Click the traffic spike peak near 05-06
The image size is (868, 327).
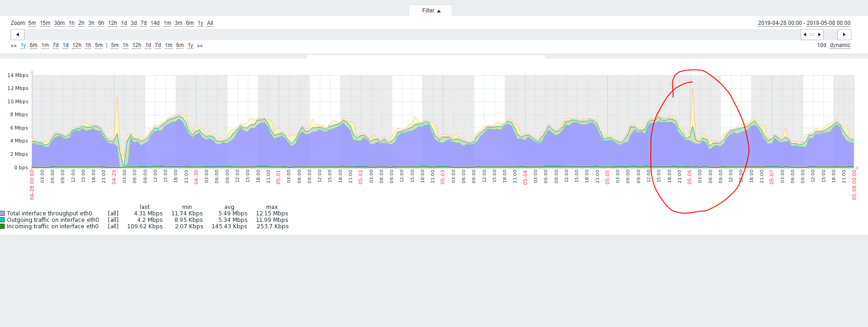[x=693, y=89]
